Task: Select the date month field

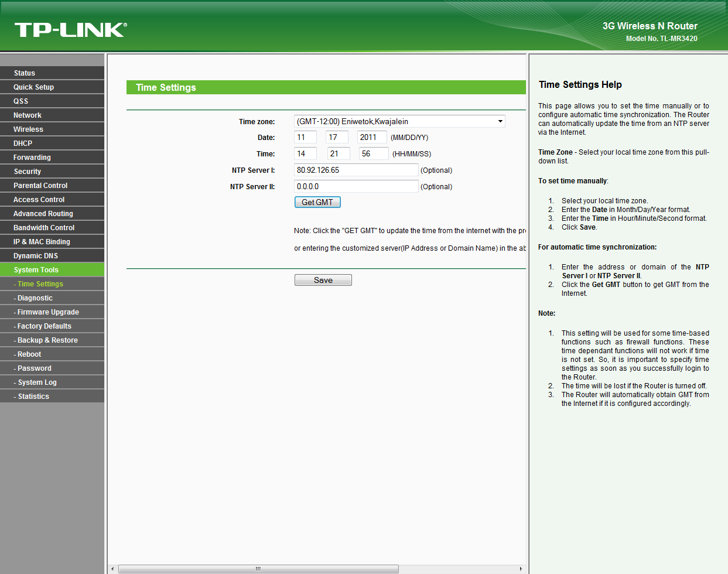Action: click(305, 137)
